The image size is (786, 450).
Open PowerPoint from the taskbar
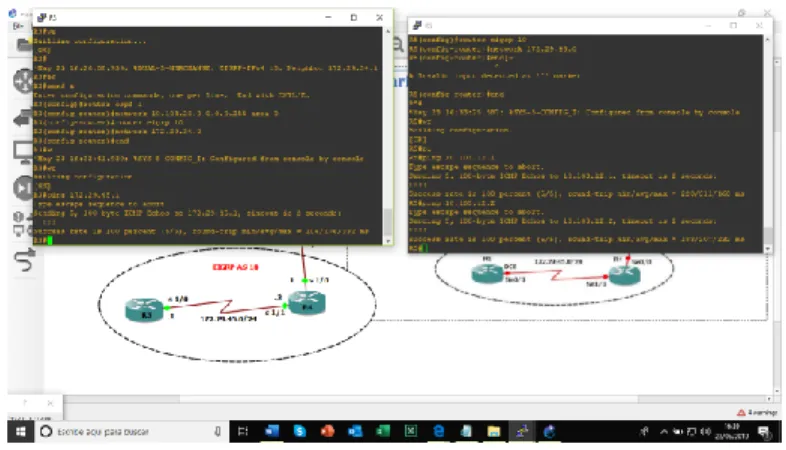click(327, 431)
